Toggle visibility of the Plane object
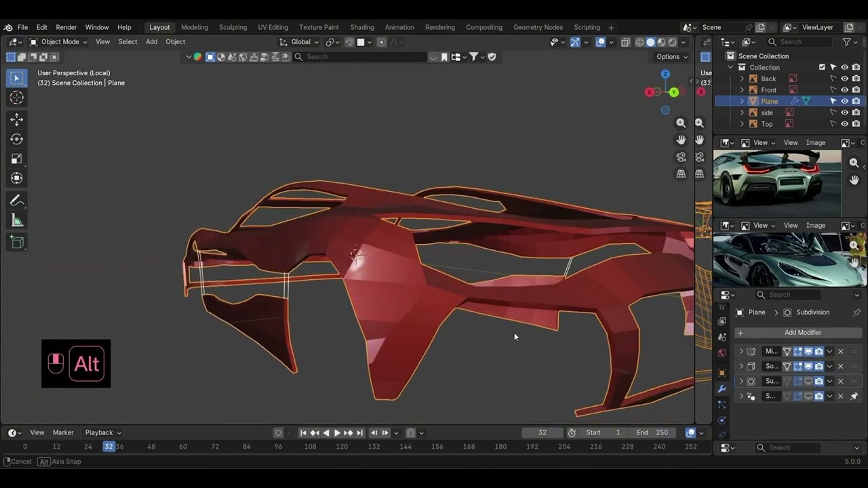Screen dimensions: 868x488 844,101
